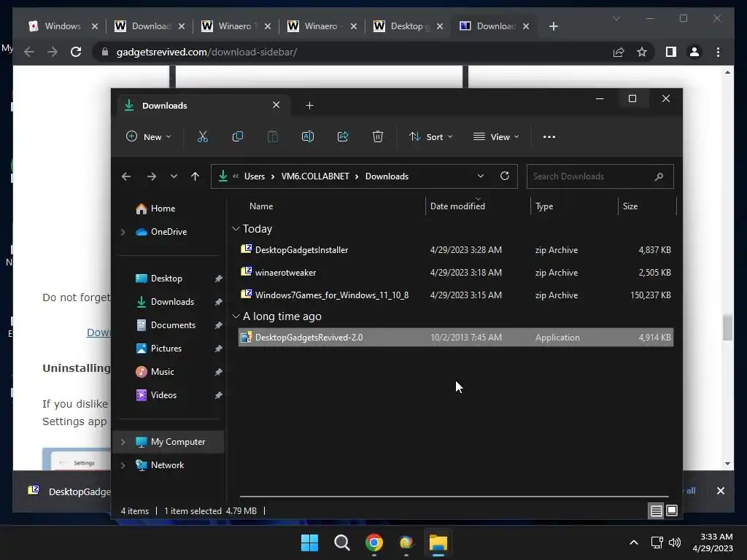This screenshot has height=560, width=747.
Task: Click File Explorer icon on taskbar
Action: tap(438, 542)
